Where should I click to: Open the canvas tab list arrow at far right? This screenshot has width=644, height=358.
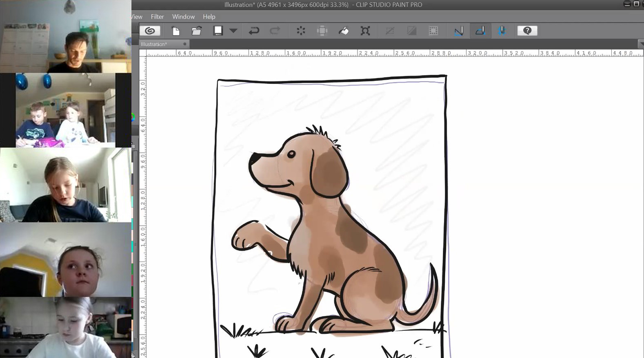[x=640, y=43]
